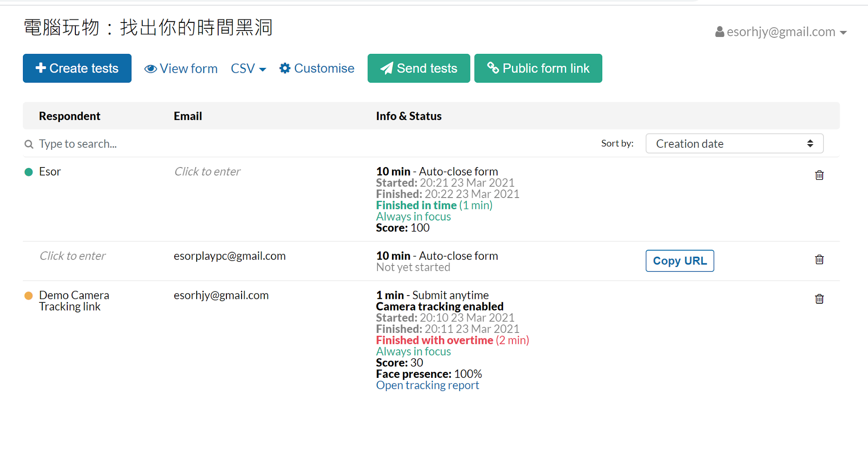This screenshot has width=868, height=455.
Task: Click the orange status dot beside Demo Camera
Action: tap(28, 295)
